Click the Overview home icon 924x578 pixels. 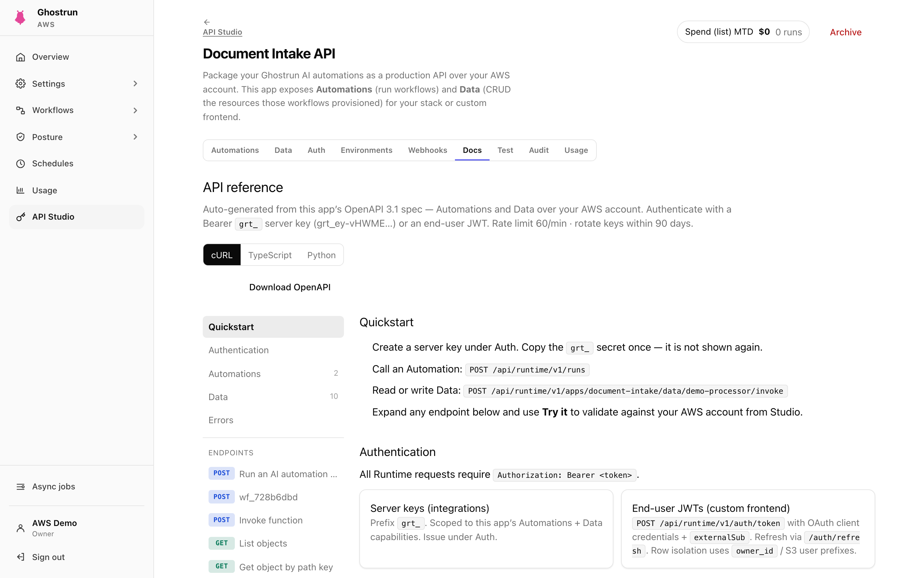(x=21, y=57)
